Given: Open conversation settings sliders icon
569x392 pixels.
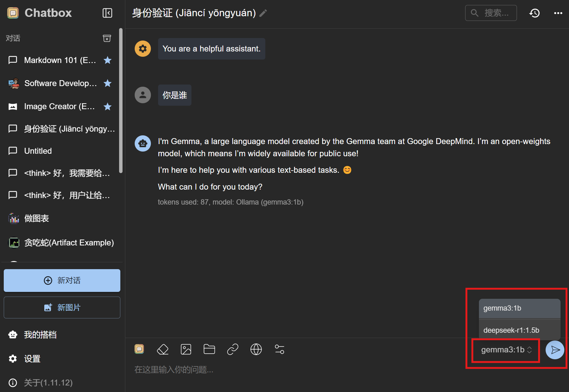Looking at the screenshot, I should pyautogui.click(x=279, y=349).
